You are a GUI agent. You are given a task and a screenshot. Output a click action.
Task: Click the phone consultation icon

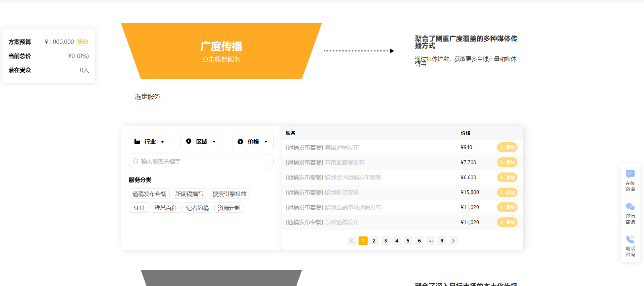[x=630, y=239]
